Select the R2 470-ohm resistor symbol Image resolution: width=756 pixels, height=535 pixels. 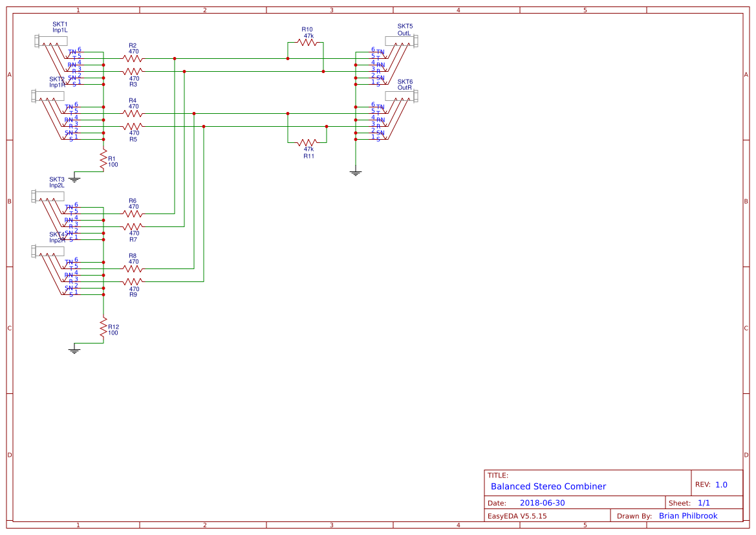coord(133,58)
